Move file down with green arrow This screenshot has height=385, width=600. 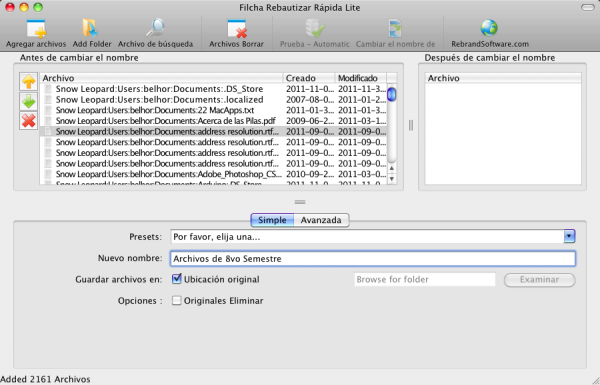tap(28, 101)
